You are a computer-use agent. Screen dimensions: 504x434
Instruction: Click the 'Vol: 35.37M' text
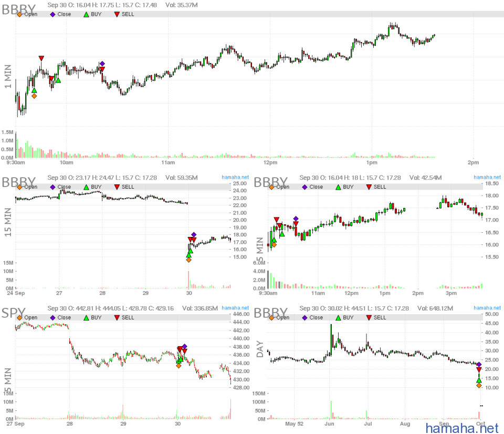tap(182, 5)
